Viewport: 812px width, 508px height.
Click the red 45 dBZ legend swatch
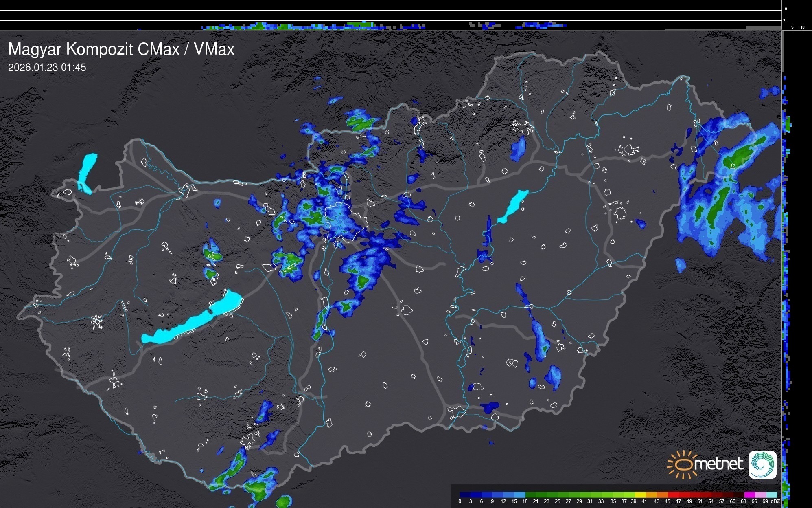tap(673, 495)
